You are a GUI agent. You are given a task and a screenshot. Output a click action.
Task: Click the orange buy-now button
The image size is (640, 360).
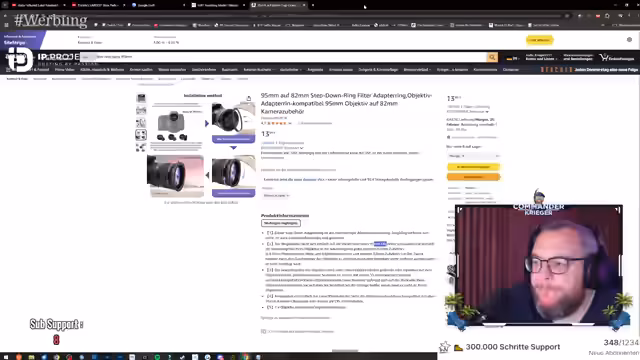(x=473, y=177)
